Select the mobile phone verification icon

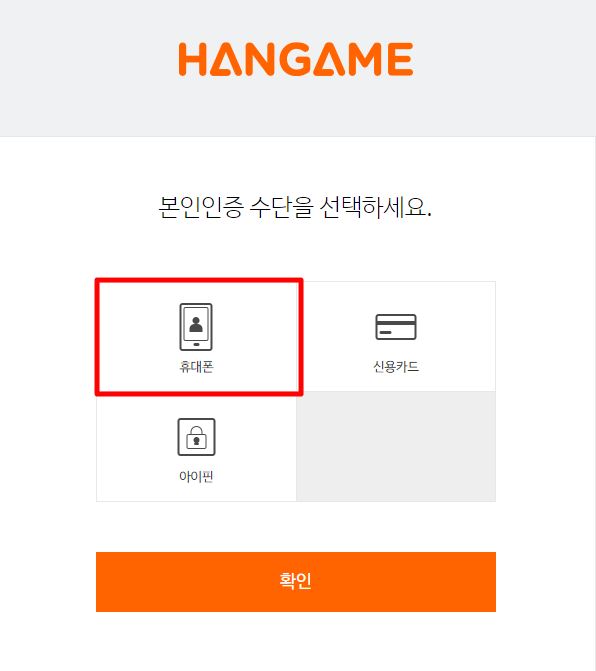pos(196,327)
